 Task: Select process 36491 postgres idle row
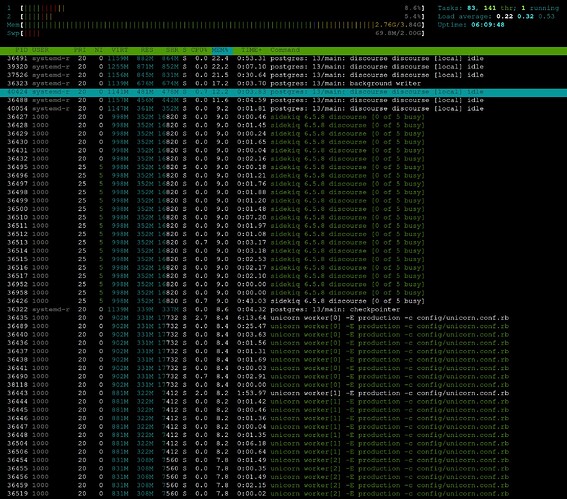click(284, 58)
